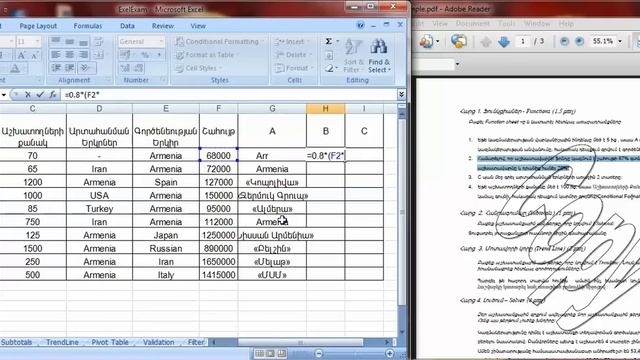
Task: Go to previous page in Adobe Reader
Action: coord(486,41)
